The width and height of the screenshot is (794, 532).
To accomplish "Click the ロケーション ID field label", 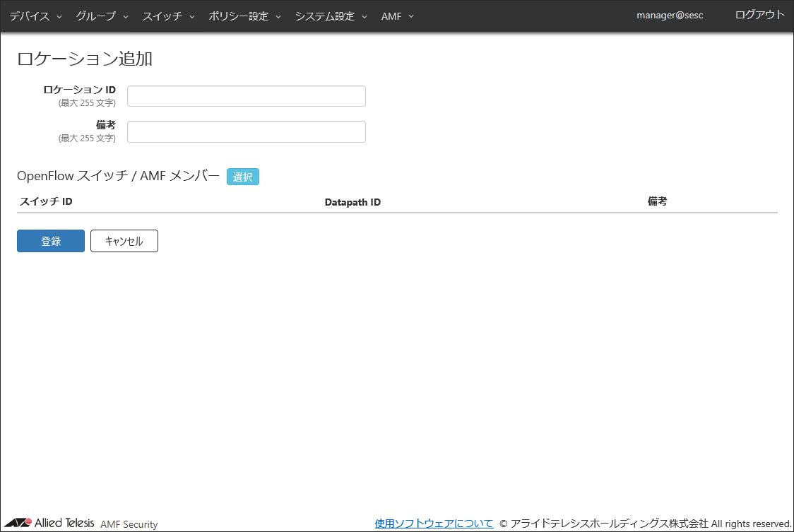I will 79,90.
